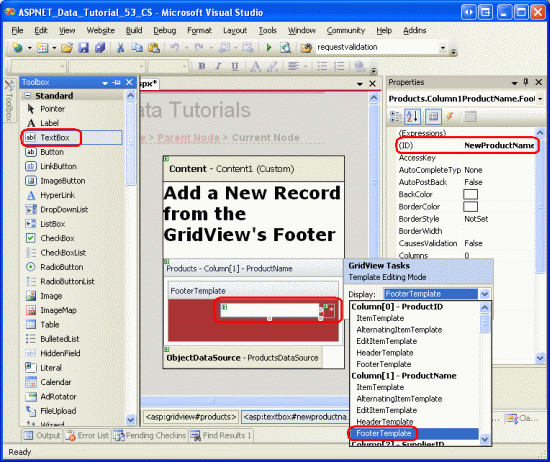Viewport: 550px width, 462px height.
Task: Click the asp:gridview#products breadcrumb tag
Action: [x=191, y=417]
